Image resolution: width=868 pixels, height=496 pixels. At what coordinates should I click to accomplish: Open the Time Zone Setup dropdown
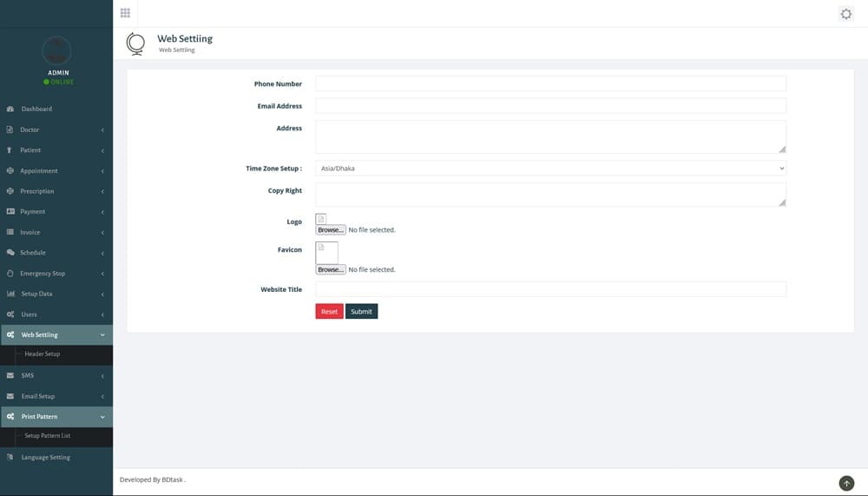(550, 169)
